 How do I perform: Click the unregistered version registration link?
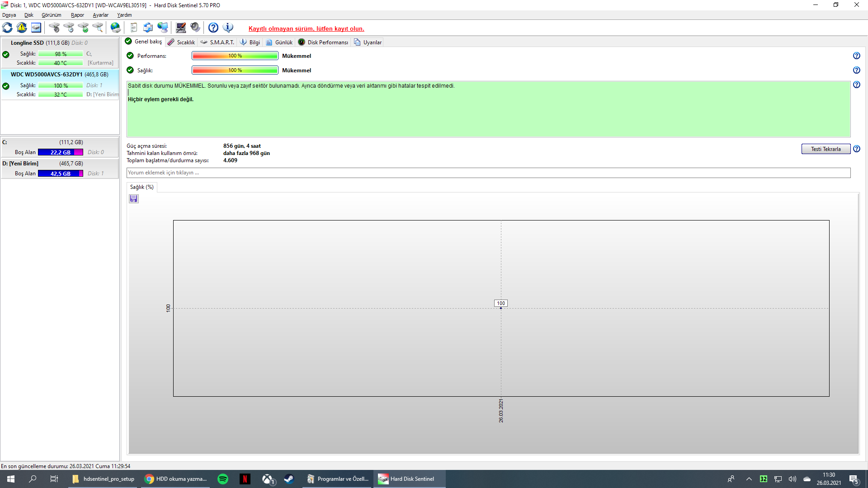[x=306, y=28]
